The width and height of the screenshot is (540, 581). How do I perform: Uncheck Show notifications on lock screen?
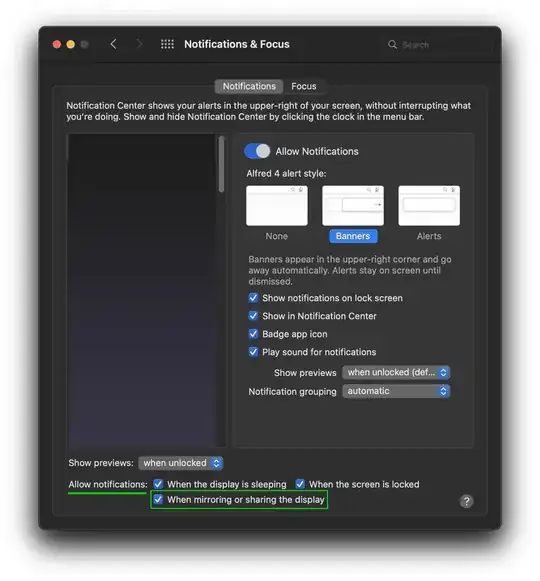[x=253, y=298]
